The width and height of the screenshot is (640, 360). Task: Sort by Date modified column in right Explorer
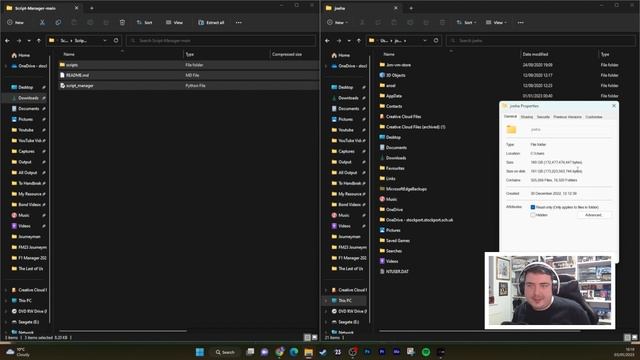click(x=535, y=54)
